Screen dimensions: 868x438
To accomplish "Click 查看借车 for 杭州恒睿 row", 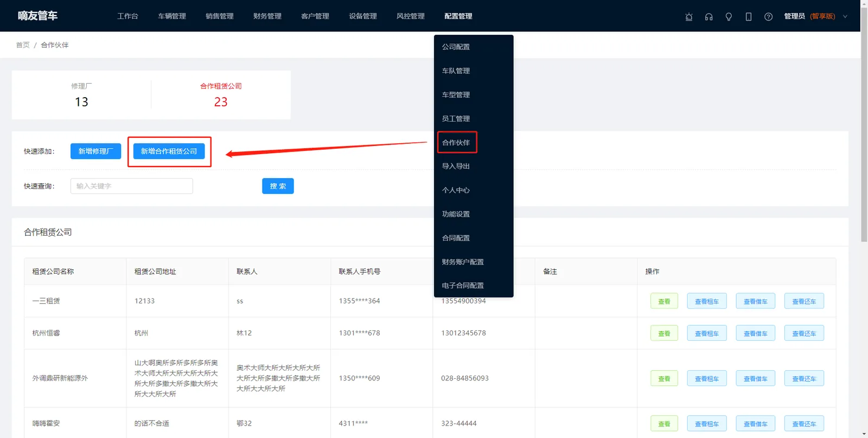I will click(x=756, y=333).
